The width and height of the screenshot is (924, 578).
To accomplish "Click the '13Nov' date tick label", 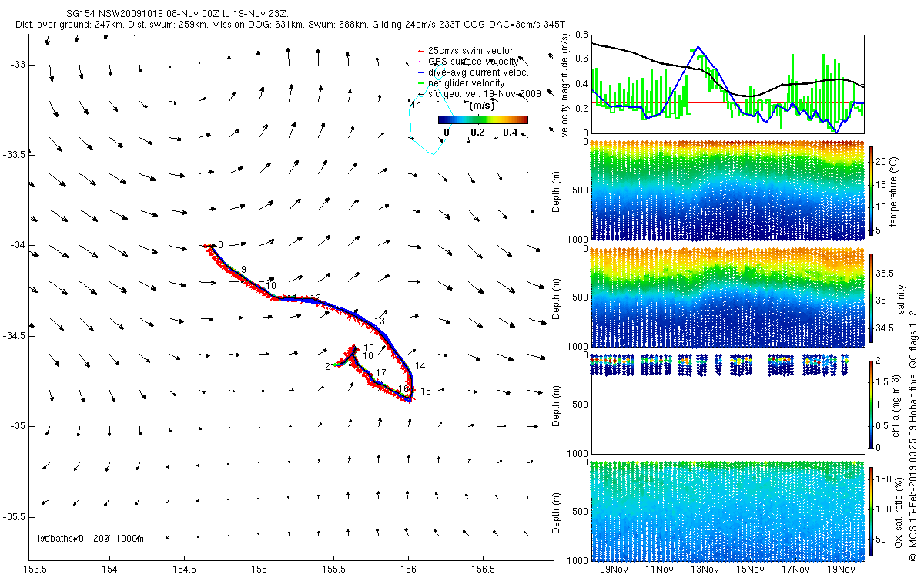I will tap(705, 570).
